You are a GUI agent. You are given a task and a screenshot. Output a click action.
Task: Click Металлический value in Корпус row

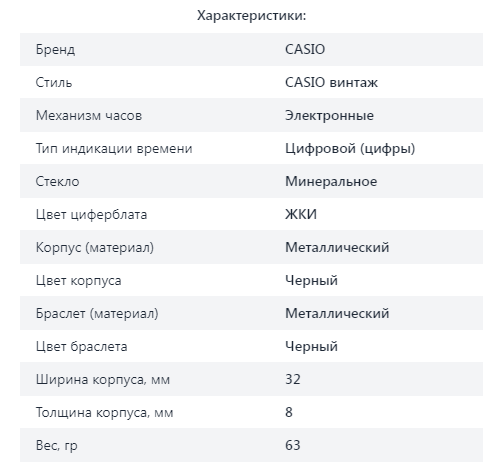pos(337,247)
